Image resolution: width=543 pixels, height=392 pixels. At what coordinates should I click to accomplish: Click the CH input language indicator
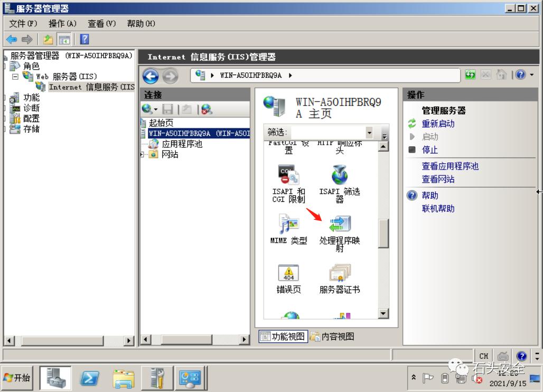483,356
